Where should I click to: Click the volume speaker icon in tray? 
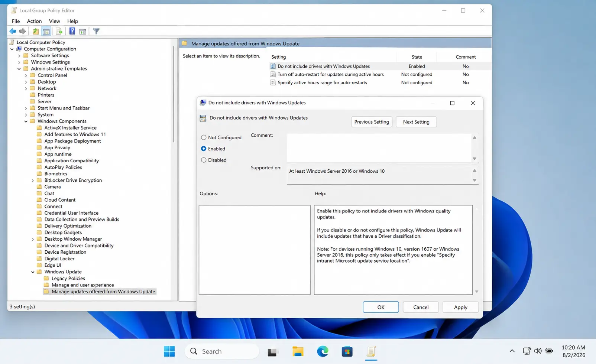pyautogui.click(x=538, y=351)
